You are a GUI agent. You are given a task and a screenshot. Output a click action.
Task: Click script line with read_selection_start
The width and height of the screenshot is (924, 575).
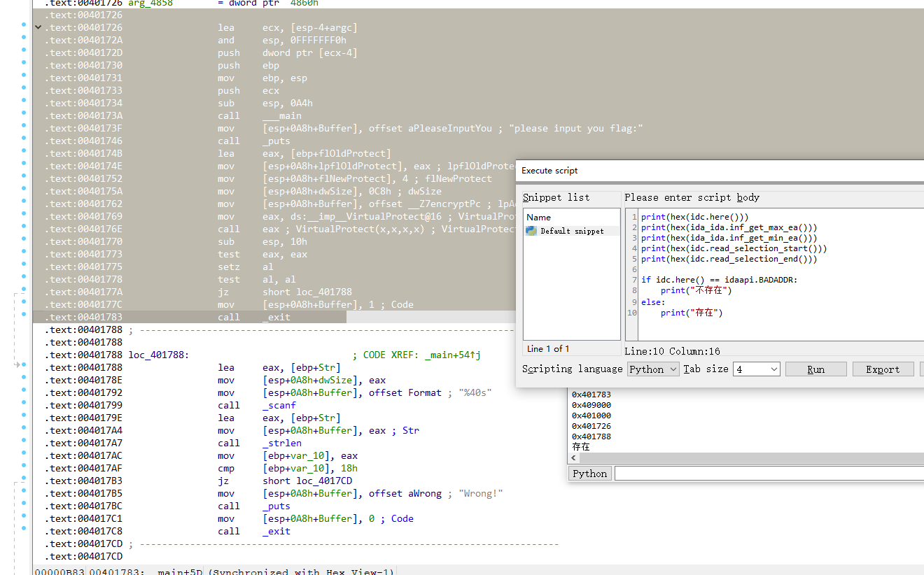click(734, 248)
